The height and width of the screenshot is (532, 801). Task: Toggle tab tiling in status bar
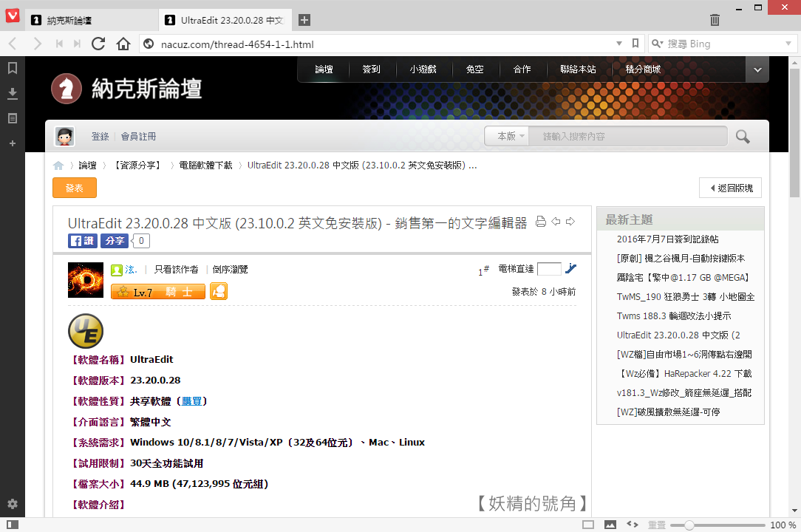point(588,525)
